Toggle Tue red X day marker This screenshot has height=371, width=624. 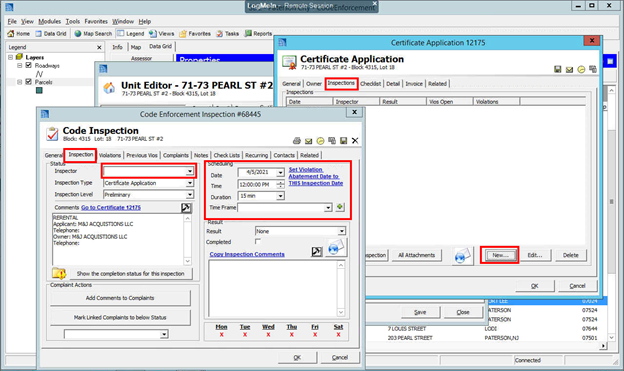coord(245,335)
